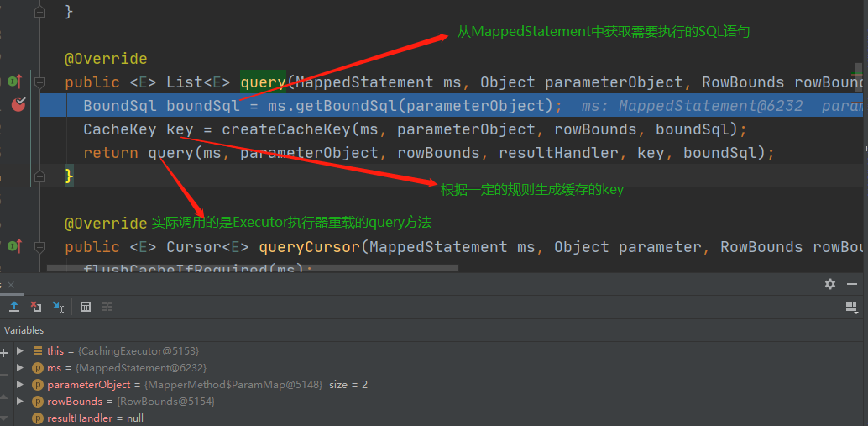
Task: Click 'CacheKey' type in the code
Action: (x=120, y=129)
